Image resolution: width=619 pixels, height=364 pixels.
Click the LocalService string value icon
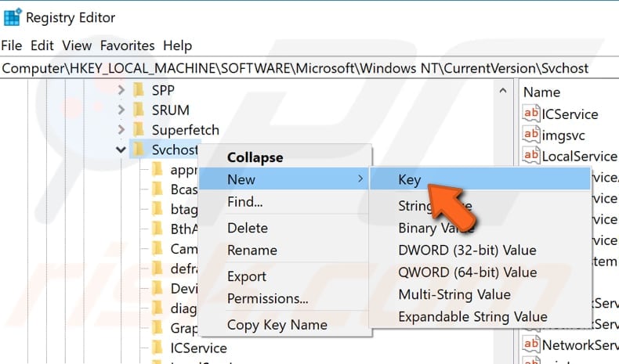point(531,155)
